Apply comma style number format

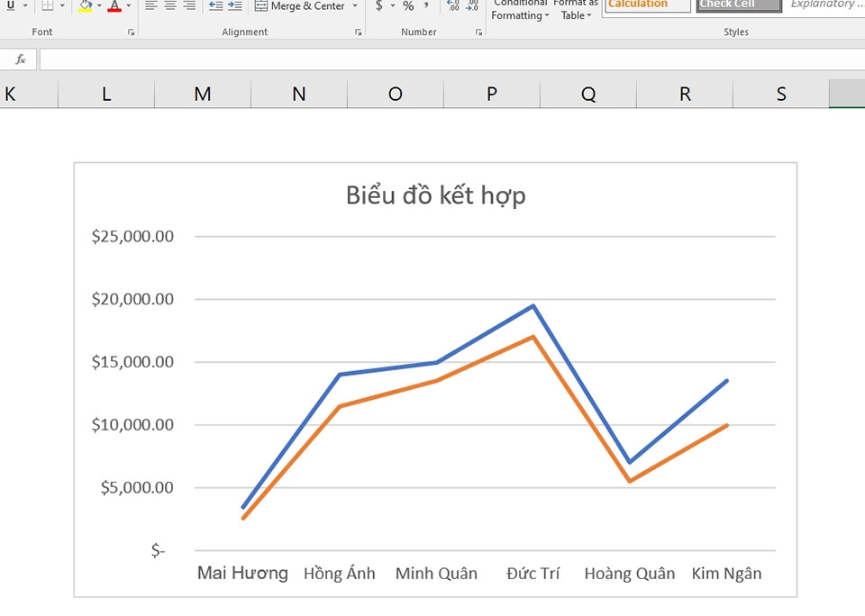click(426, 5)
